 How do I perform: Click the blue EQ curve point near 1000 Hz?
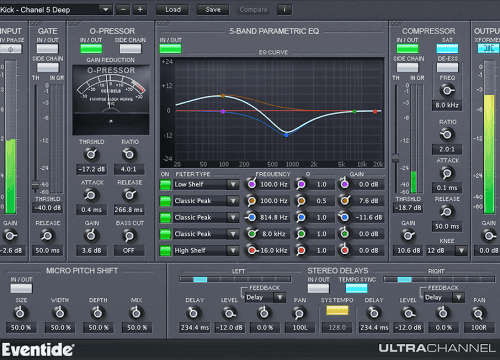(x=286, y=135)
